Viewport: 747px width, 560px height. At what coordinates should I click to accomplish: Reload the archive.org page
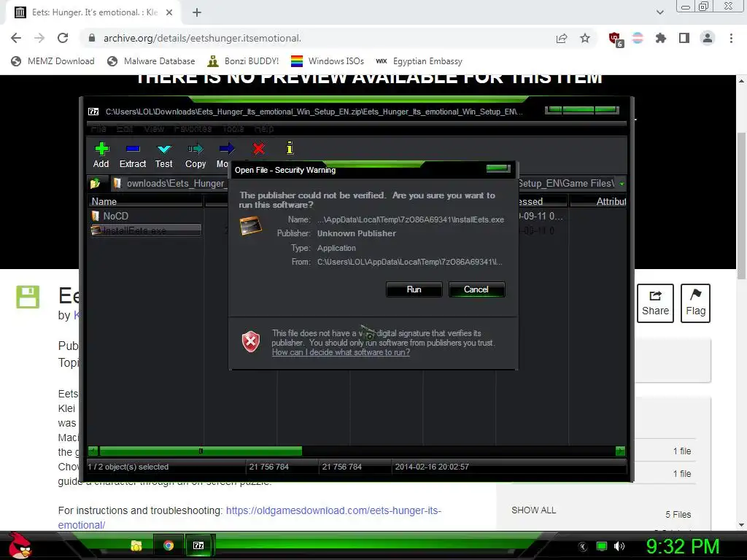pyautogui.click(x=63, y=38)
